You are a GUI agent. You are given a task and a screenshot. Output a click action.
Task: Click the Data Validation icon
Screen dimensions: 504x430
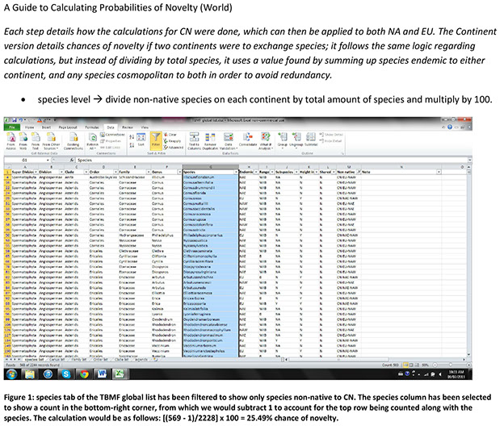click(x=229, y=141)
